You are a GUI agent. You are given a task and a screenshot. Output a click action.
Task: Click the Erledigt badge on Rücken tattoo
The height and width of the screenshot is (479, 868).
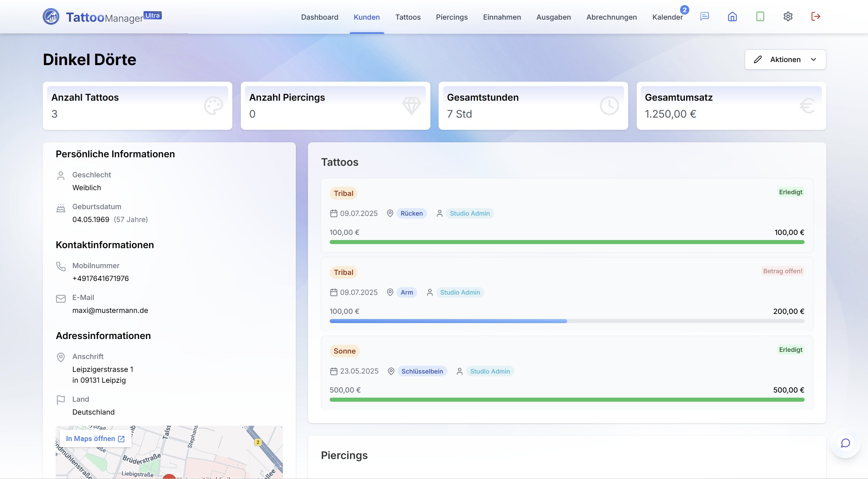click(791, 192)
